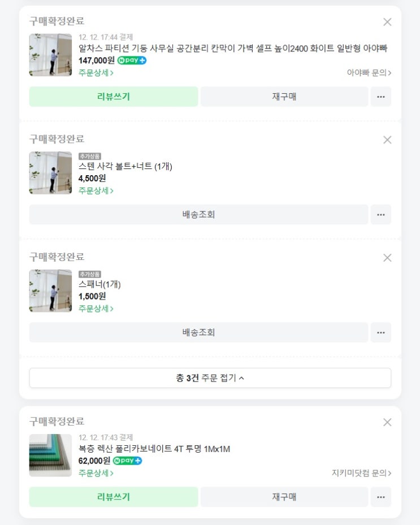
Task: Write a review for 알차스 파티션
Action: tap(114, 97)
